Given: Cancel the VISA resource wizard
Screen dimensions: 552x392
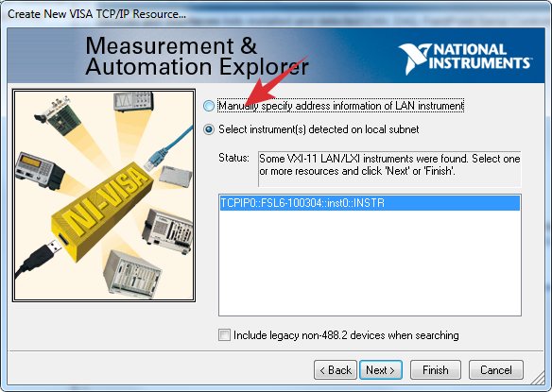Looking at the screenshot, I should 496,370.
